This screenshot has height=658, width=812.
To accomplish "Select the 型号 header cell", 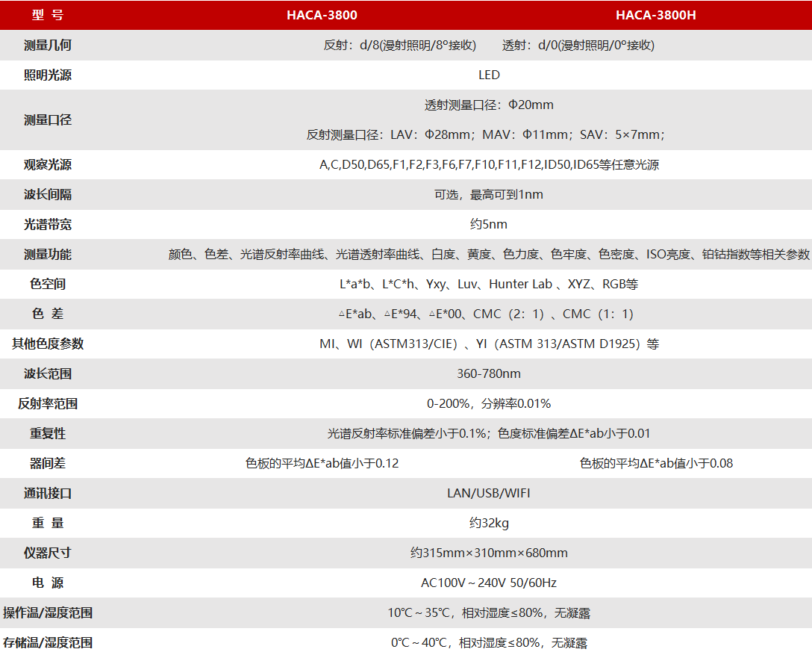I will coord(48,15).
